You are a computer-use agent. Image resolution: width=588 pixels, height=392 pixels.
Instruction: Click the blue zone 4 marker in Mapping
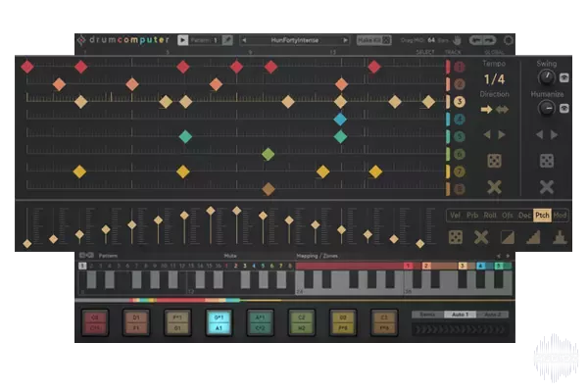click(481, 266)
